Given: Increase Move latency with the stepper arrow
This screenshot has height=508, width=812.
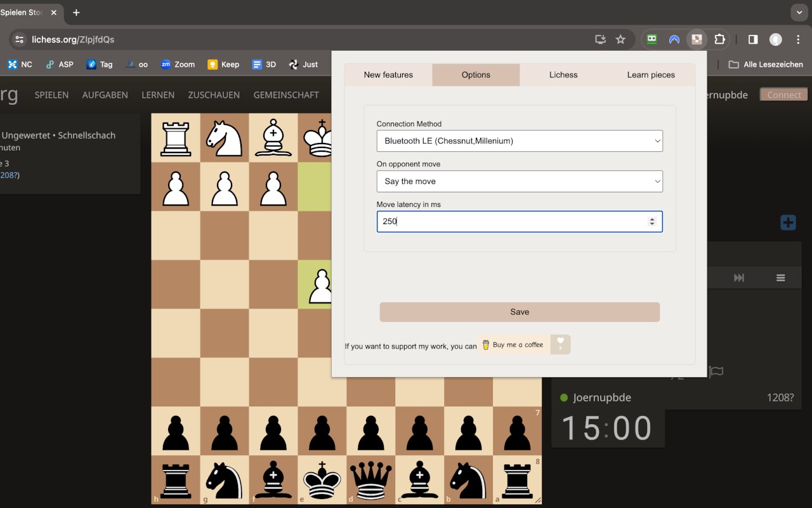Looking at the screenshot, I should 652,218.
